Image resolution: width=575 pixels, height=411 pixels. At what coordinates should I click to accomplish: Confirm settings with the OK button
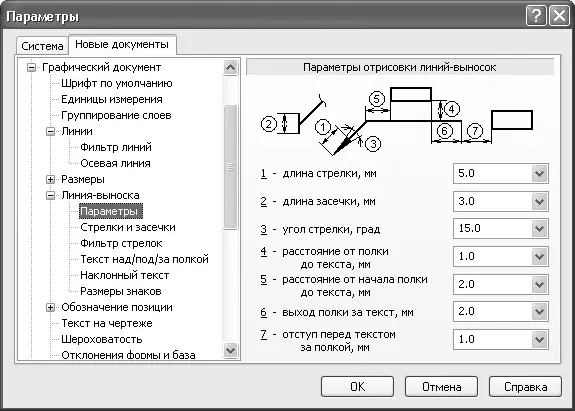click(357, 387)
